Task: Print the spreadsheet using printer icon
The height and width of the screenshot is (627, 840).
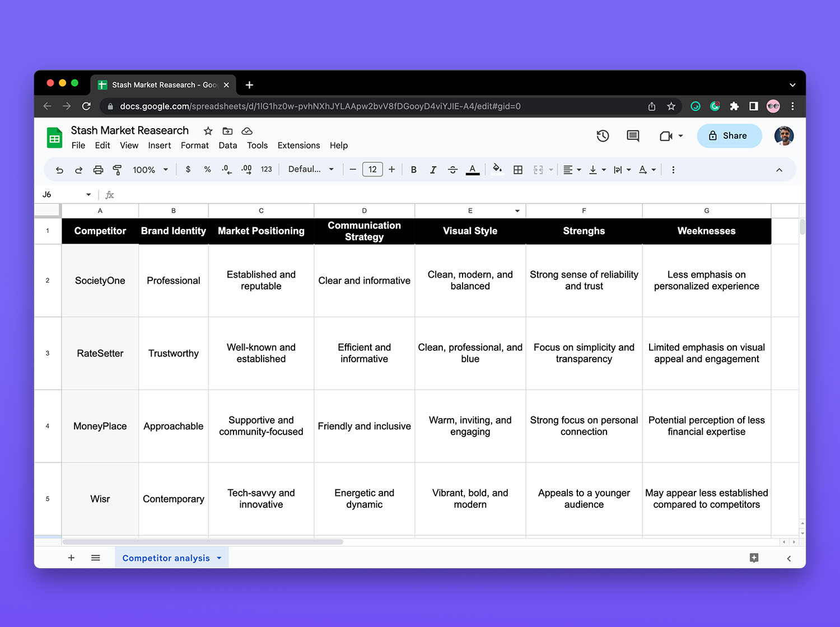Action: (x=98, y=170)
